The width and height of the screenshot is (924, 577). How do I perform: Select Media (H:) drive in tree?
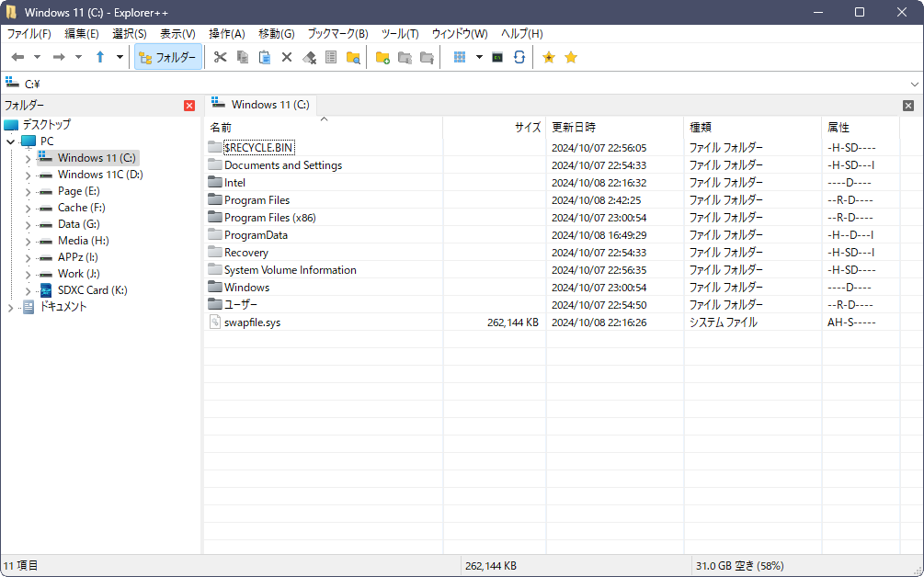83,241
